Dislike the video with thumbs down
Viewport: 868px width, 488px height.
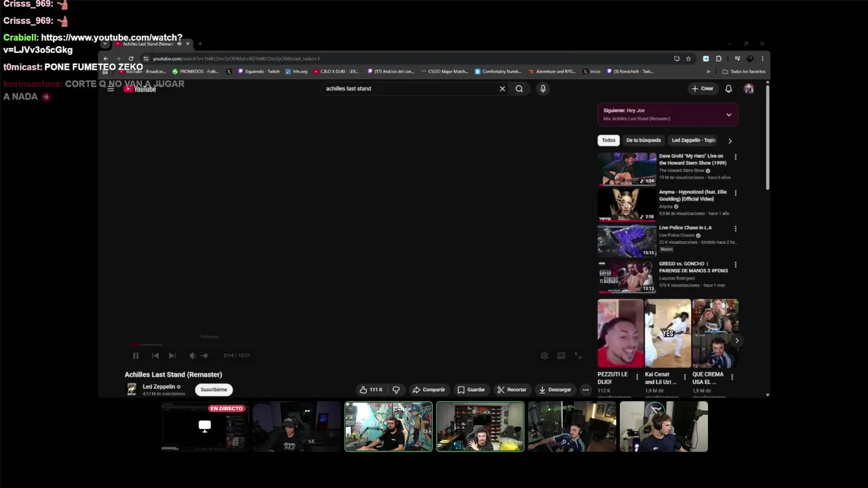(x=396, y=390)
